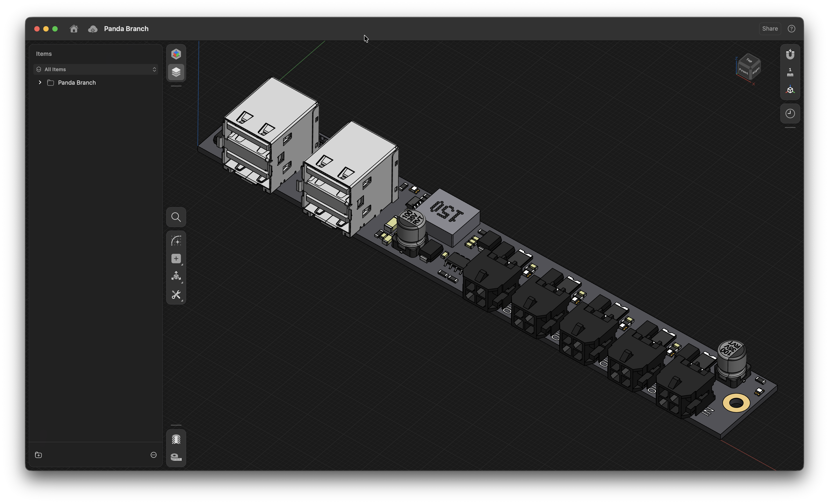The image size is (829, 504).
Task: Click the colored cube appearance icon
Action: (176, 54)
